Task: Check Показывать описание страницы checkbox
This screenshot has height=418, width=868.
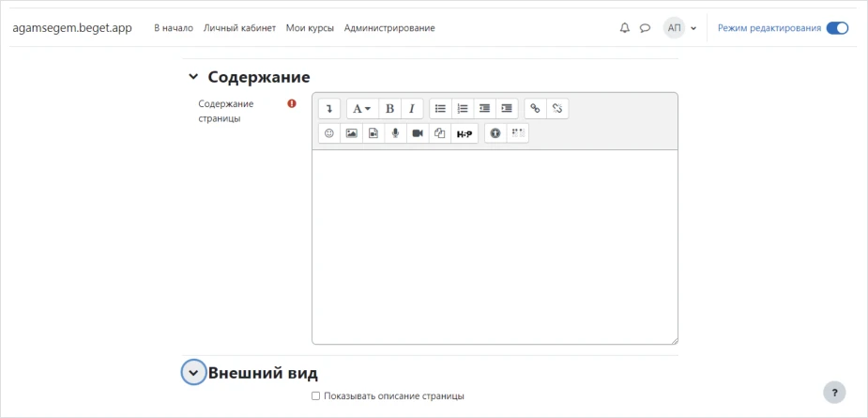Action: click(x=315, y=396)
